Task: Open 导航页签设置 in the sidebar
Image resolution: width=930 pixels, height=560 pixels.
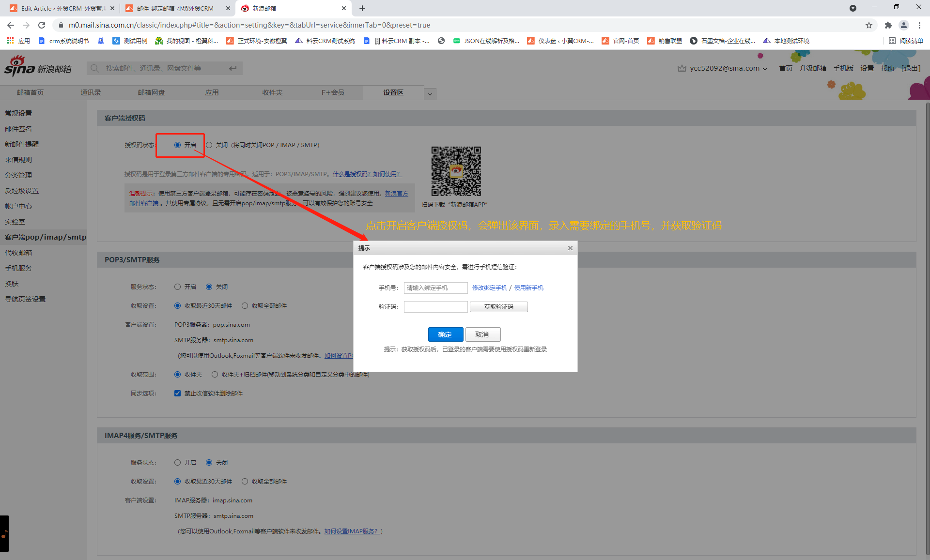Action: 25,299
